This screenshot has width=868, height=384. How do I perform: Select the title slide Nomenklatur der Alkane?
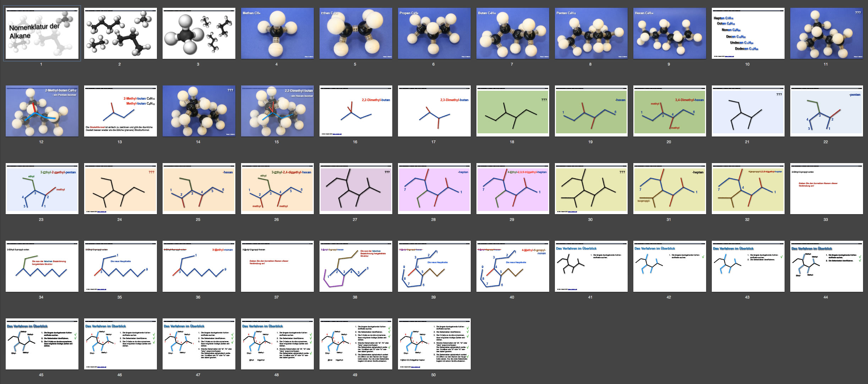(x=42, y=33)
